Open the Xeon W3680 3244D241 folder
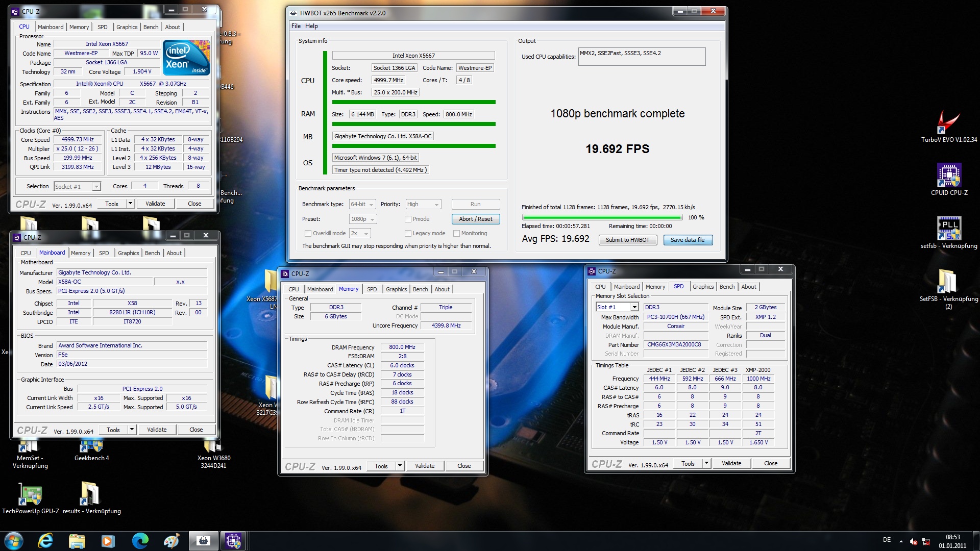The image size is (980, 551). [x=213, y=453]
